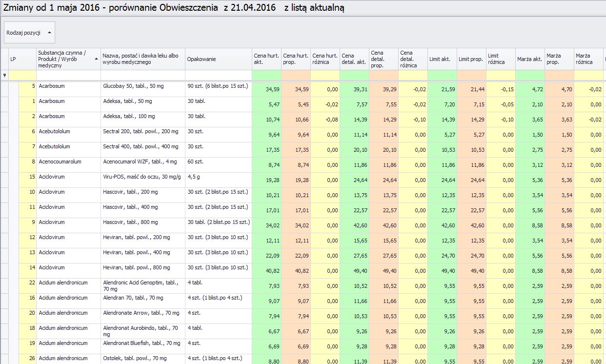Screen dimensions: 606x364
Task: Click the Rodzaj pozycji grouping box
Action: tap(29, 33)
